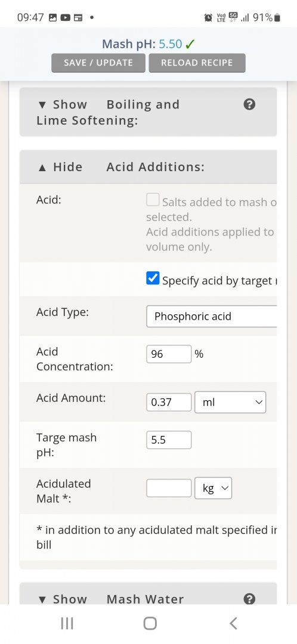The width and height of the screenshot is (297, 644).
Task: Collapse the Acid Additions section
Action: 121,167
